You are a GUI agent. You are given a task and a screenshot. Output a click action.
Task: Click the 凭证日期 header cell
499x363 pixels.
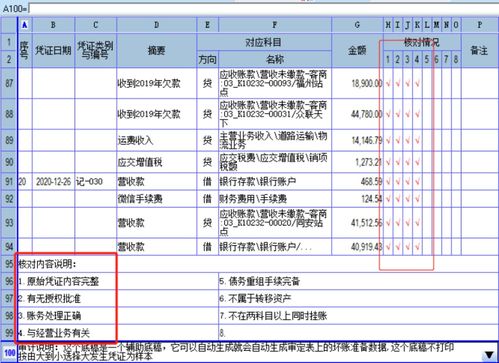(53, 50)
